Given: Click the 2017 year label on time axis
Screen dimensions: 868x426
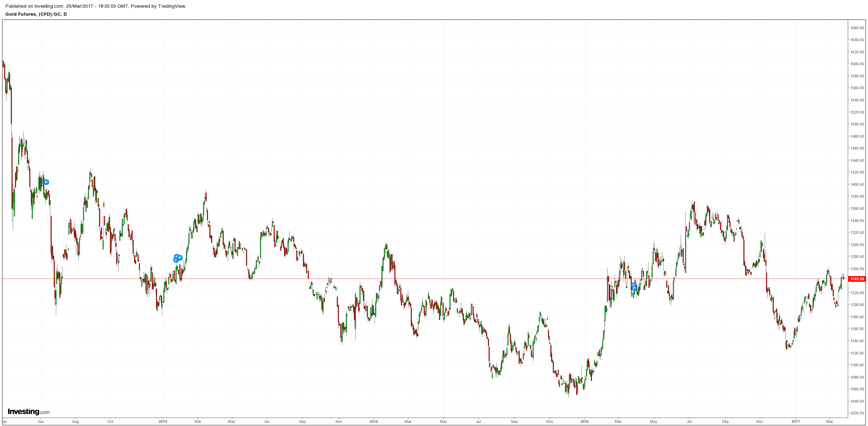Looking at the screenshot, I should tap(795, 421).
